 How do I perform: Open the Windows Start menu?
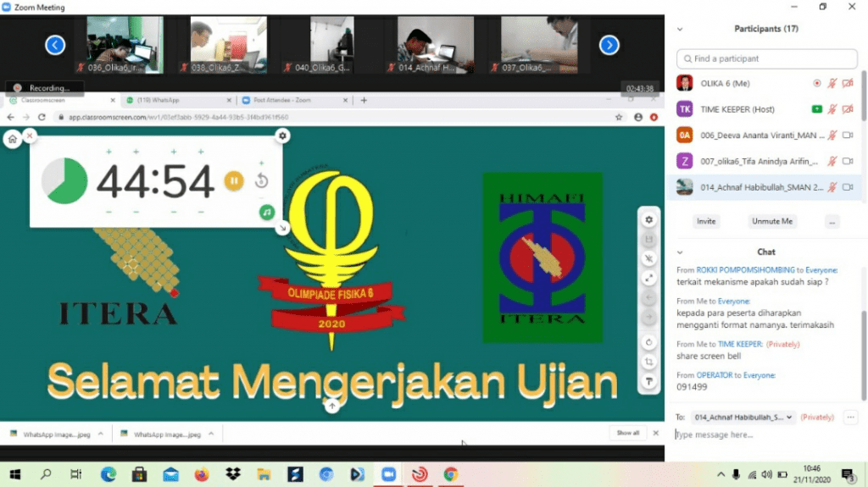(x=15, y=474)
